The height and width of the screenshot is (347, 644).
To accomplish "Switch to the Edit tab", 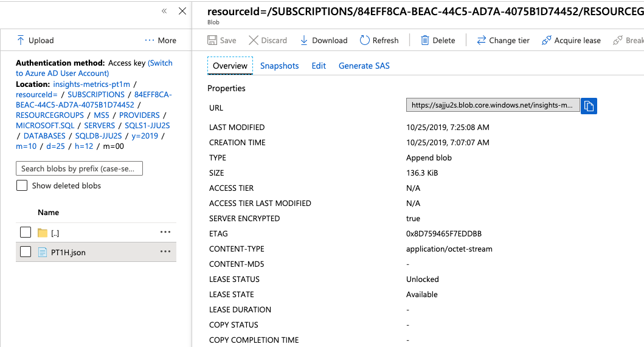I will click(319, 66).
